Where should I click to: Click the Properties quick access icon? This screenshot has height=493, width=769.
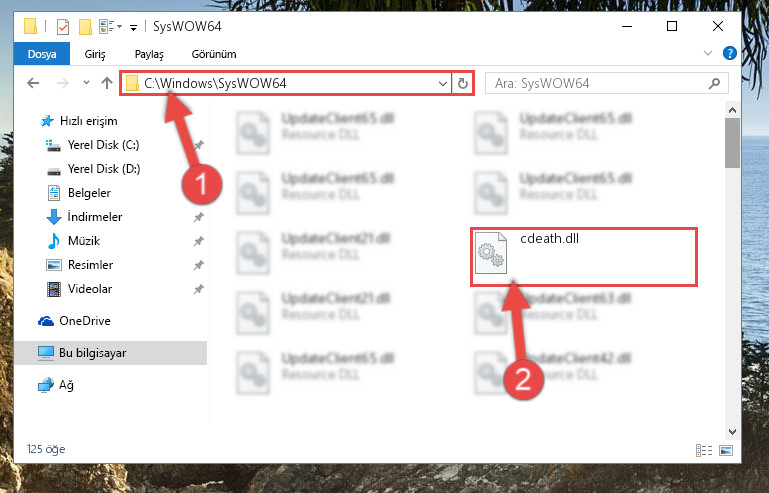click(x=63, y=26)
